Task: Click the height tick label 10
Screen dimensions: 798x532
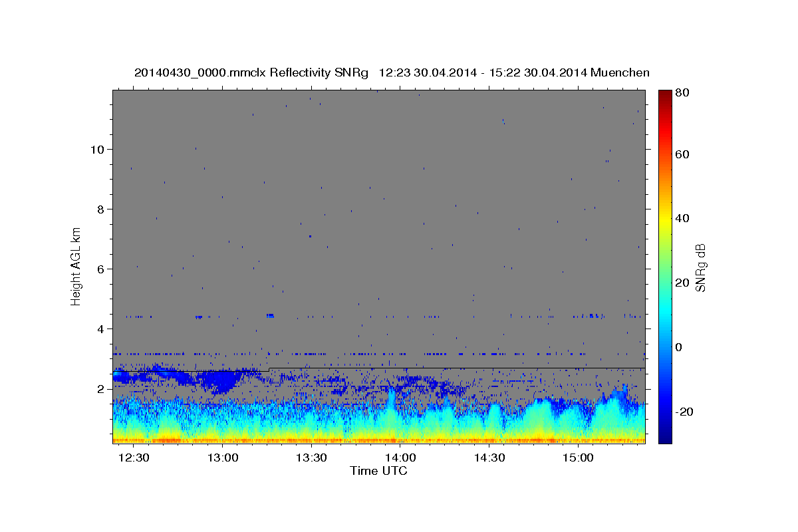Action: coord(98,149)
